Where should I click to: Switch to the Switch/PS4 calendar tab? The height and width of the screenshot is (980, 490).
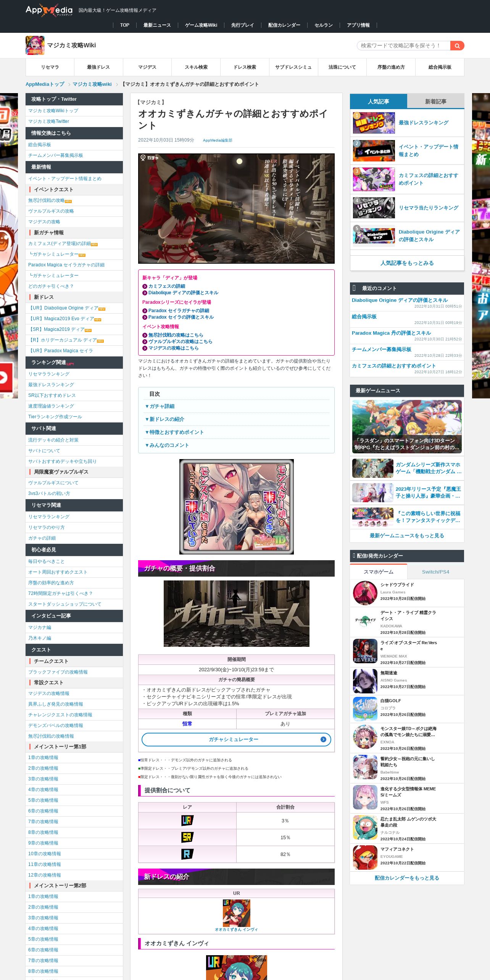pyautogui.click(x=435, y=572)
